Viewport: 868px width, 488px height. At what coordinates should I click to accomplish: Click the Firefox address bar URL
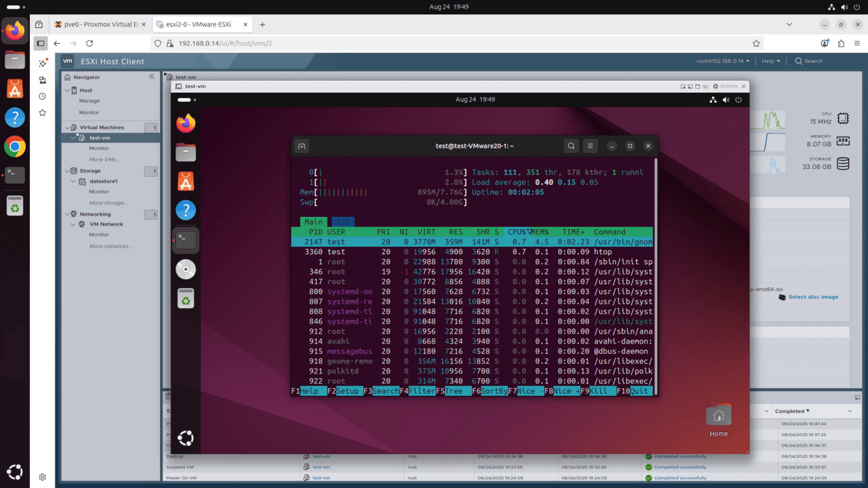coord(225,43)
